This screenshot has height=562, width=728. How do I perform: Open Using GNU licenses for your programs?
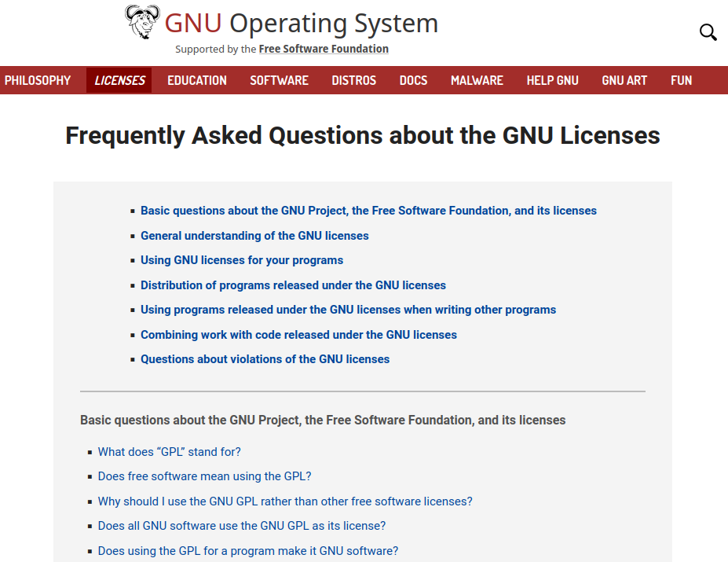[242, 260]
